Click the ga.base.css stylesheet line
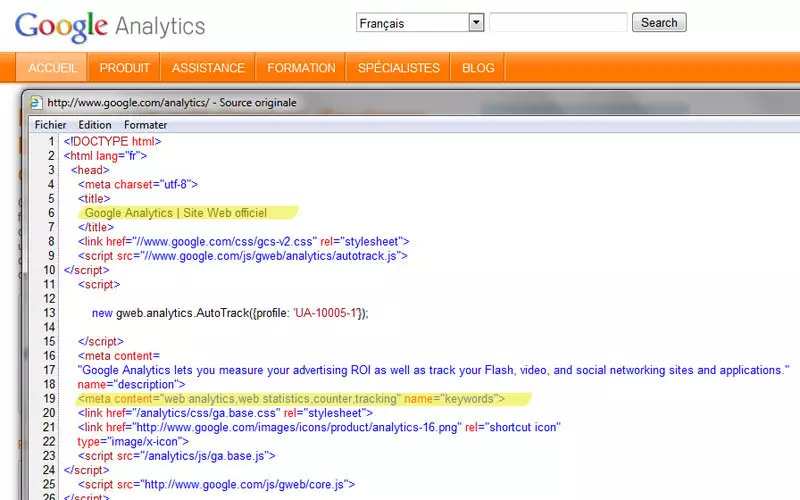 [225, 413]
